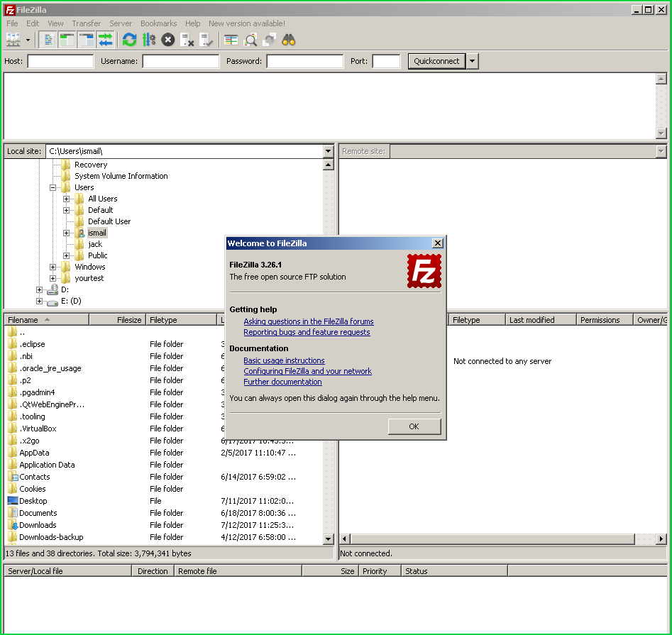Open the Transfer menu

(86, 23)
